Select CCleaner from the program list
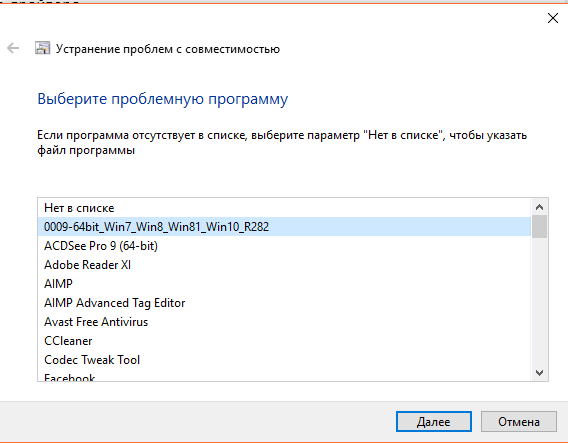The image size is (568, 443). 284,341
